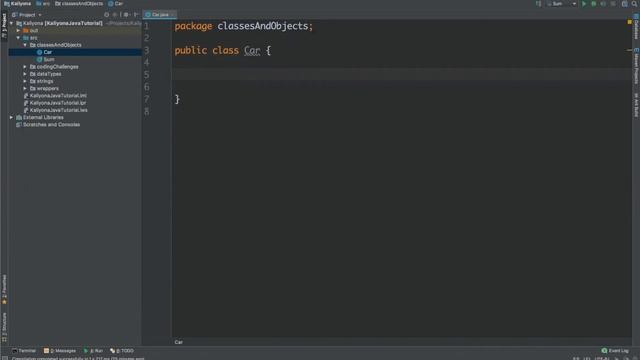Image resolution: width=640 pixels, height=360 pixels.
Task: Click the build project icon left of Sum
Action: 538,4
